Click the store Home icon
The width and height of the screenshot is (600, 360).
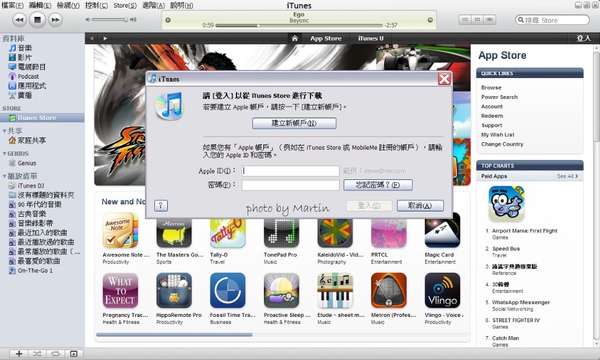(295, 38)
